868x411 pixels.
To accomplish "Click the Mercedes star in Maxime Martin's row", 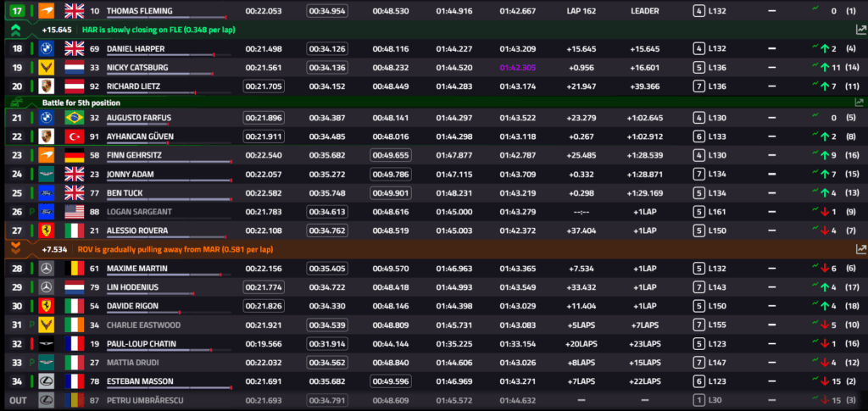I will (47, 269).
